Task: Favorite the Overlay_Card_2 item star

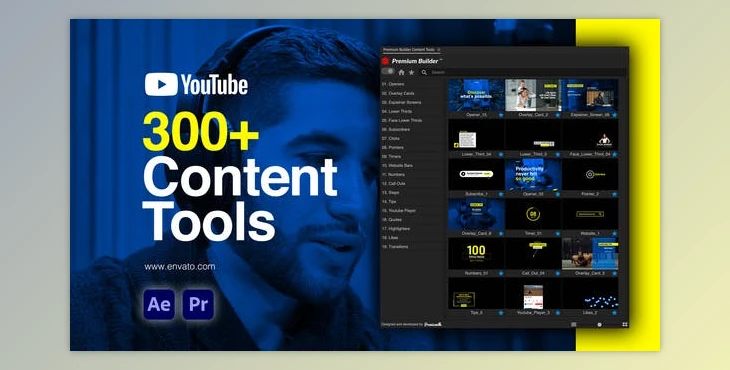Action: (x=558, y=114)
